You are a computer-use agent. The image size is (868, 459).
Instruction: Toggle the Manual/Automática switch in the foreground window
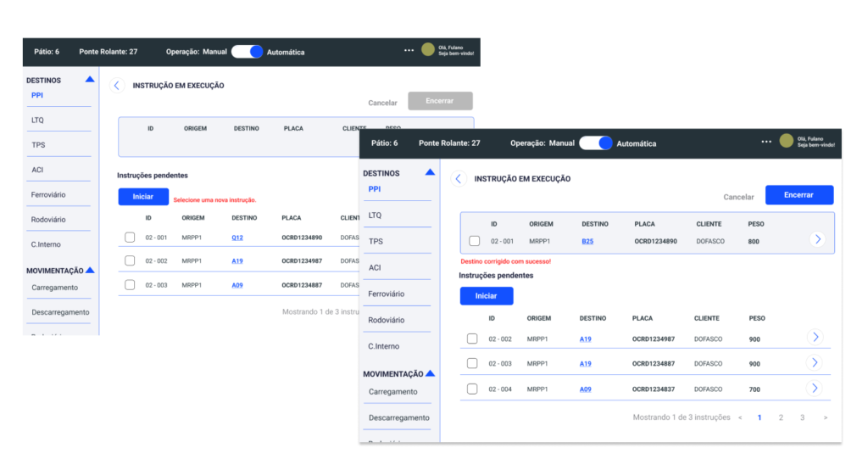coord(595,143)
